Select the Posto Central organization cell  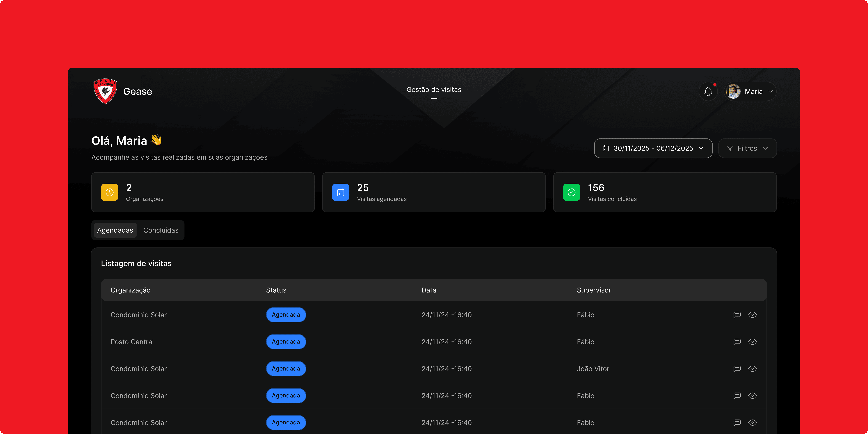[x=132, y=342]
